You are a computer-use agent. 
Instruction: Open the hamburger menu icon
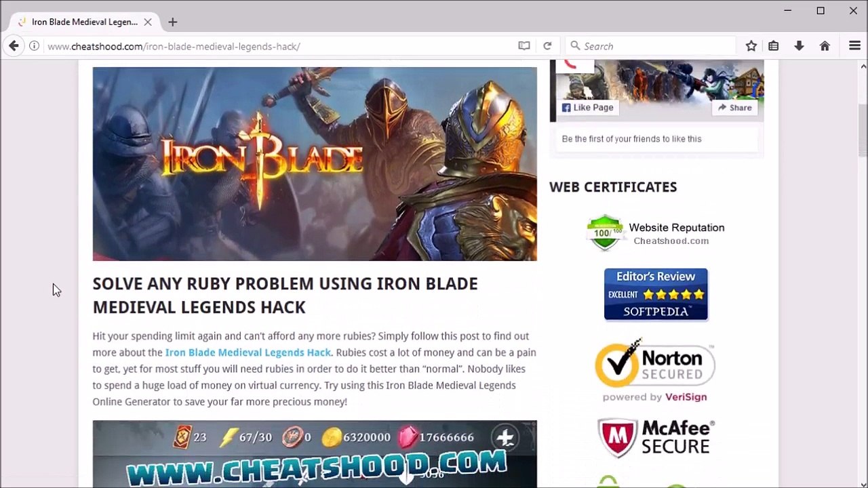pyautogui.click(x=854, y=46)
